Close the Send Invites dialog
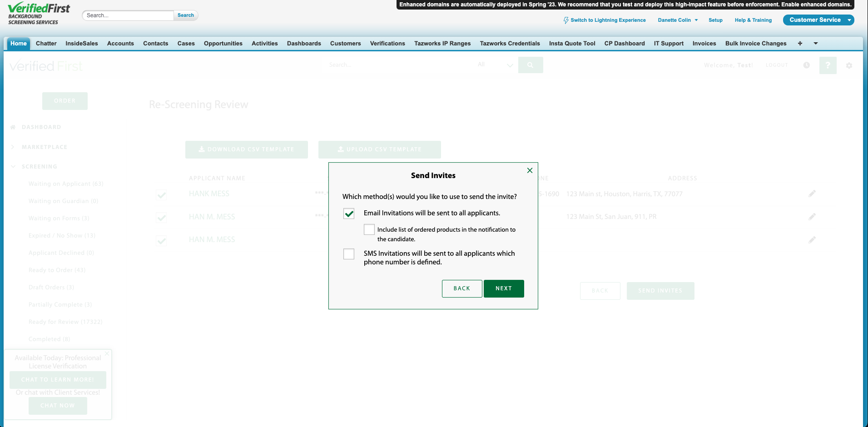 point(530,170)
